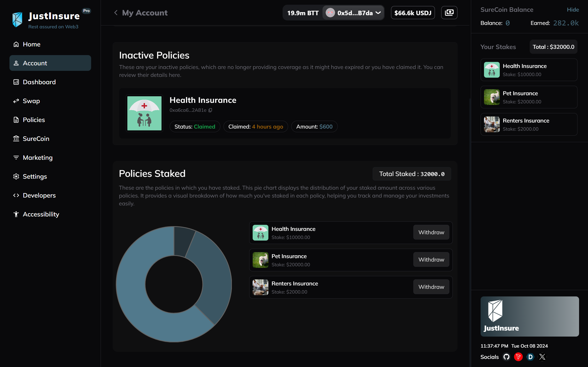Navigate to the Swap page
The image size is (588, 367).
pyautogui.click(x=31, y=101)
